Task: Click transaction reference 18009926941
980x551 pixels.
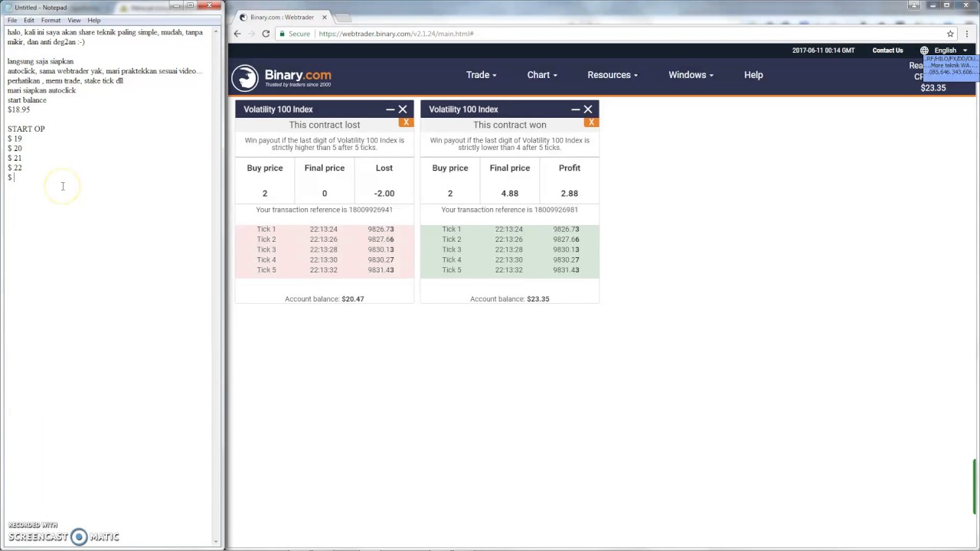Action: pyautogui.click(x=371, y=210)
